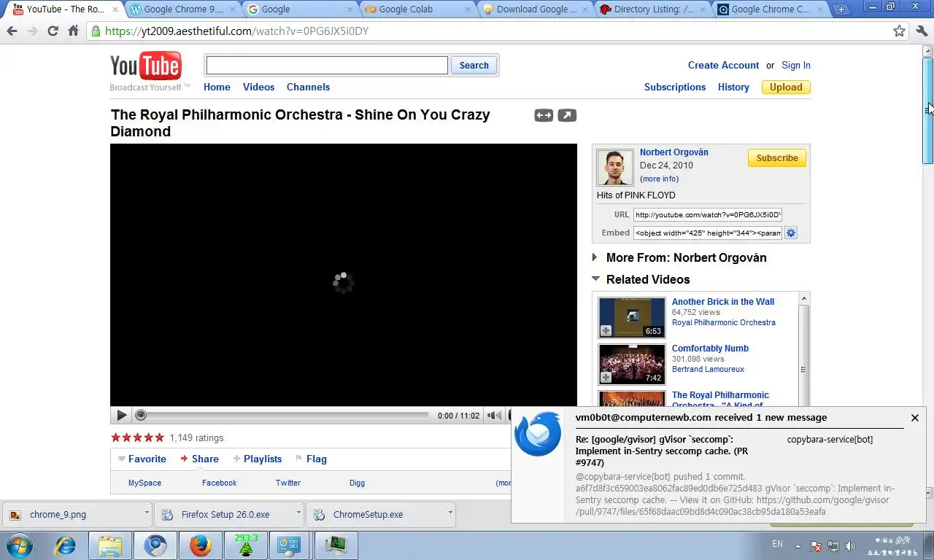Screen dimensions: 934x560
Task: Open Norbert Orgován channel avatar
Action: tap(614, 168)
